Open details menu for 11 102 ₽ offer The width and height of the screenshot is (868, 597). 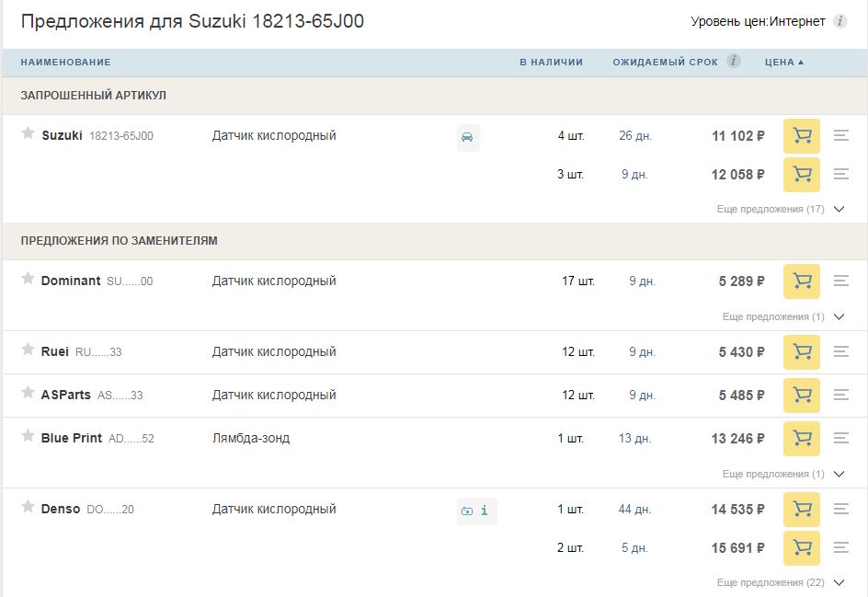click(x=840, y=135)
